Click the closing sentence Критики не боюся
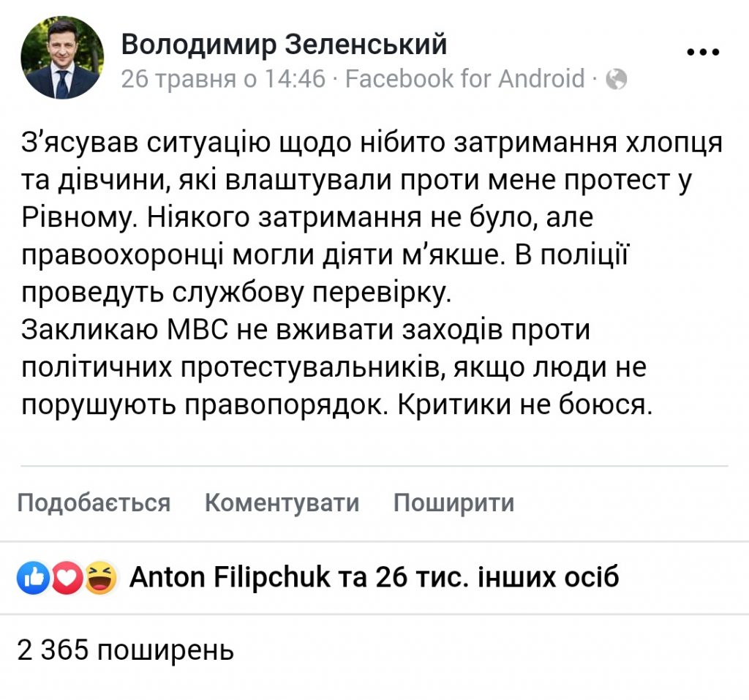749x700 pixels. click(525, 405)
